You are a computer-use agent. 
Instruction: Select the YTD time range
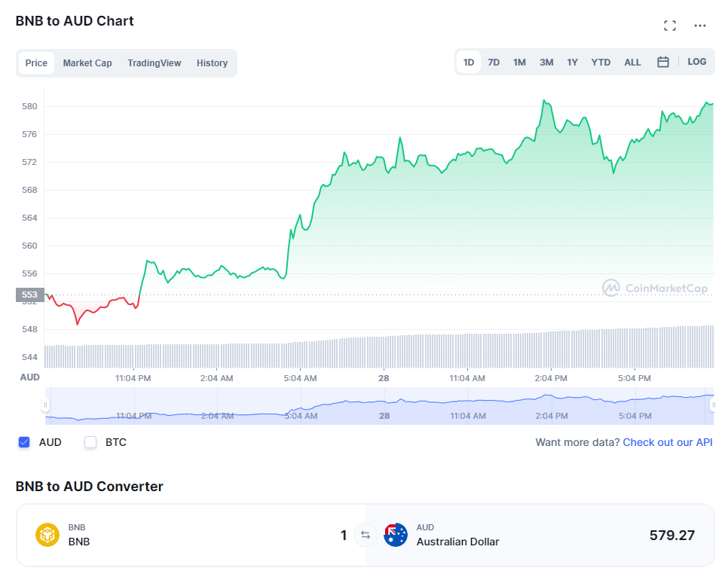coord(601,63)
